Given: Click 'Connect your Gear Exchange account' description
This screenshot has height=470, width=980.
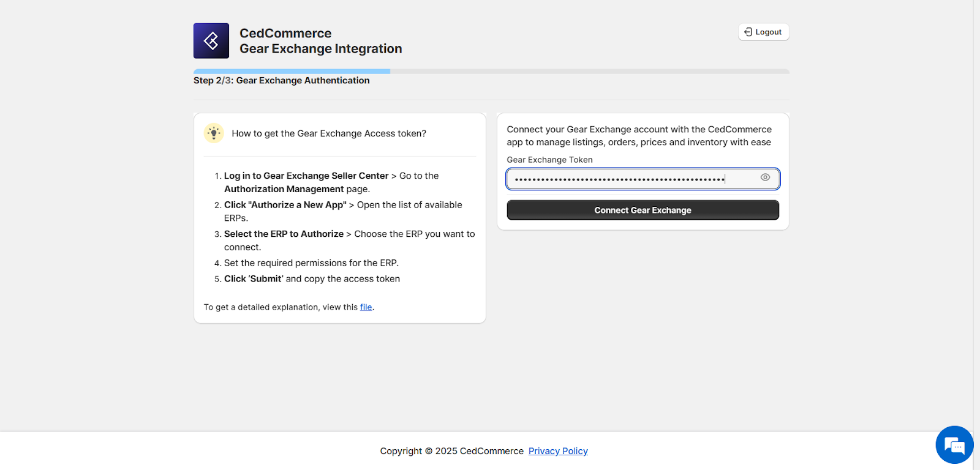Looking at the screenshot, I should coord(639,136).
